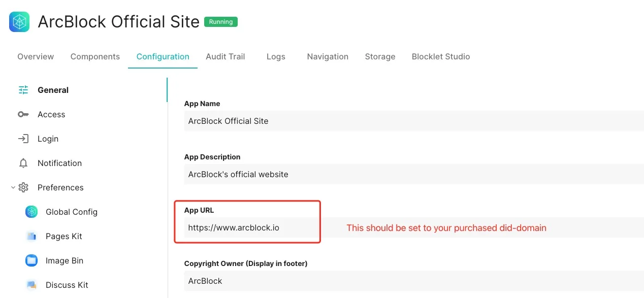Open the Blocklet Studio tab

[441, 56]
